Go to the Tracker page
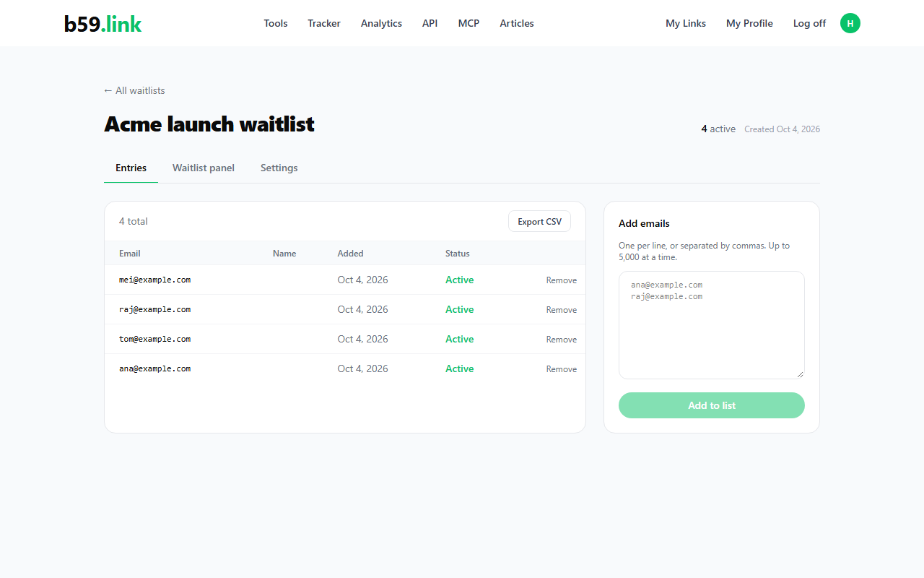924x578 pixels. click(x=324, y=23)
